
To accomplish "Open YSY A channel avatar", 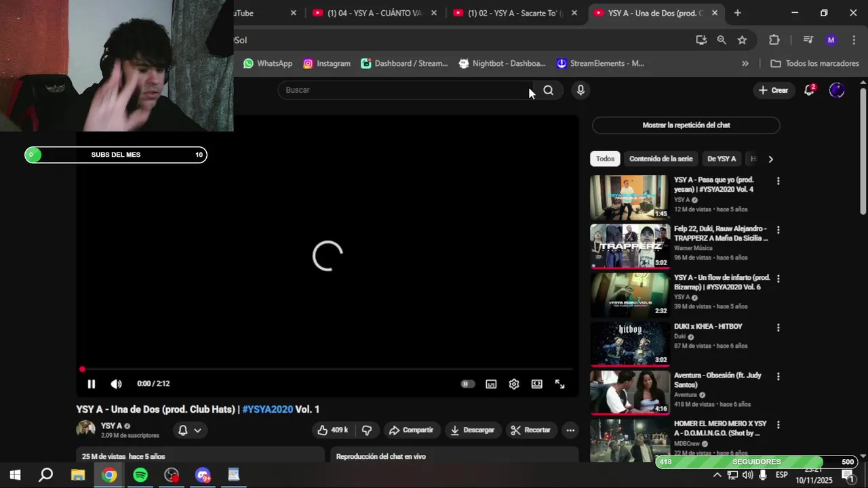I will 86,430.
